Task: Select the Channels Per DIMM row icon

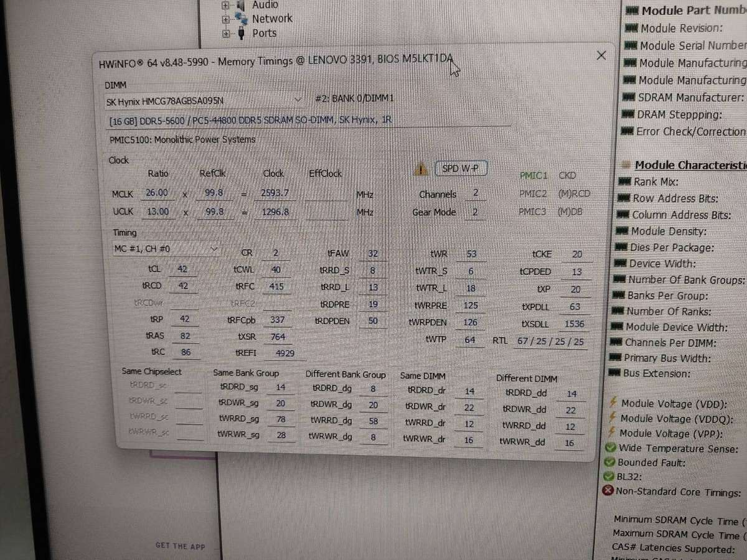Action: pos(617,342)
